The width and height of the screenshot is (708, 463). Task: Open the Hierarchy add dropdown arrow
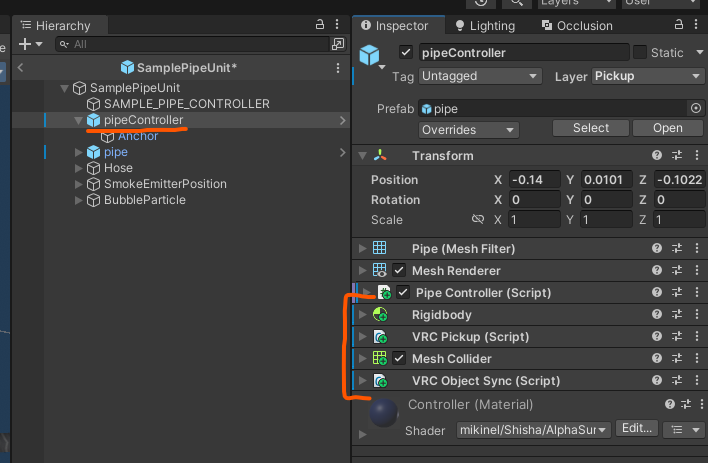39,44
